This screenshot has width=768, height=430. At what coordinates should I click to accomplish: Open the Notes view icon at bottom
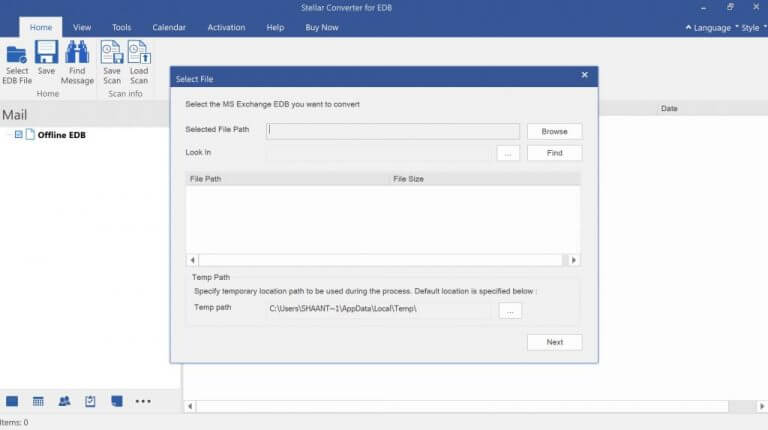point(117,401)
